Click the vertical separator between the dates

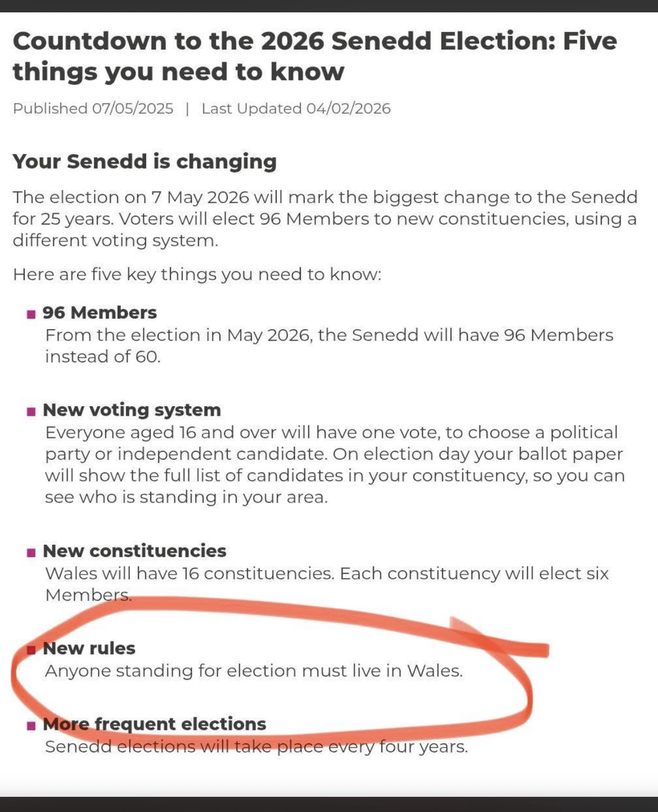pos(187,109)
